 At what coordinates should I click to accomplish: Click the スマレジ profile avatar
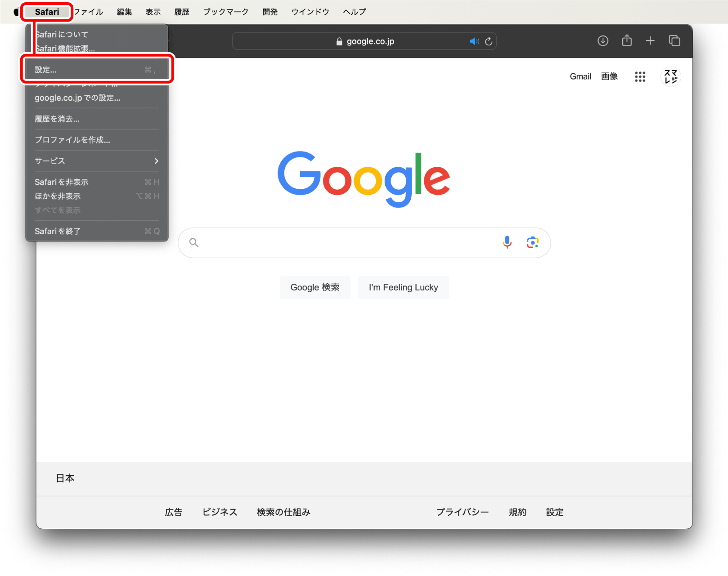coord(670,76)
